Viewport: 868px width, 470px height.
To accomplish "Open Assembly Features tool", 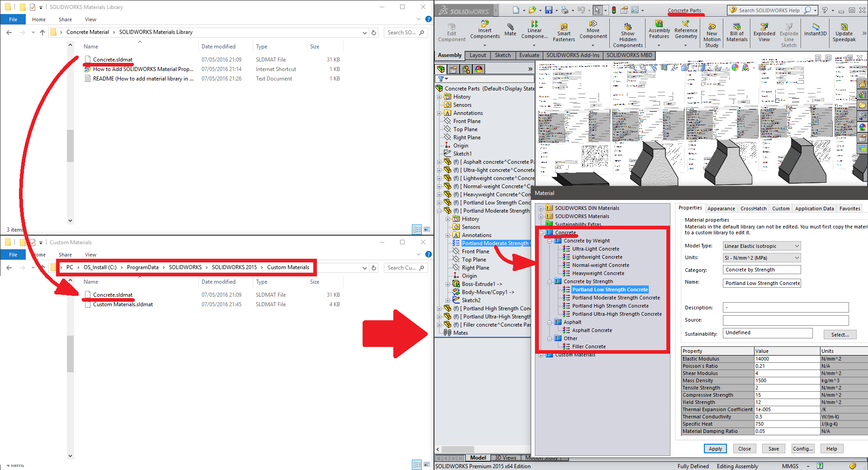I will pyautogui.click(x=659, y=30).
